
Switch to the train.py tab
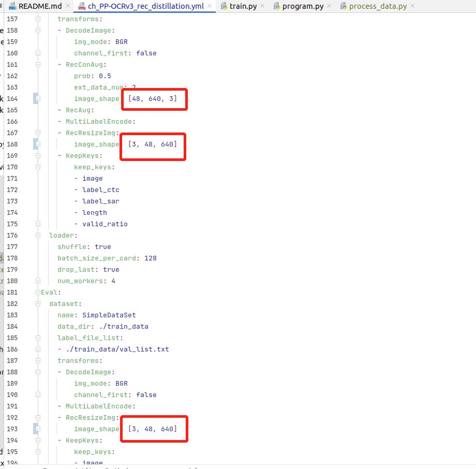pos(243,6)
